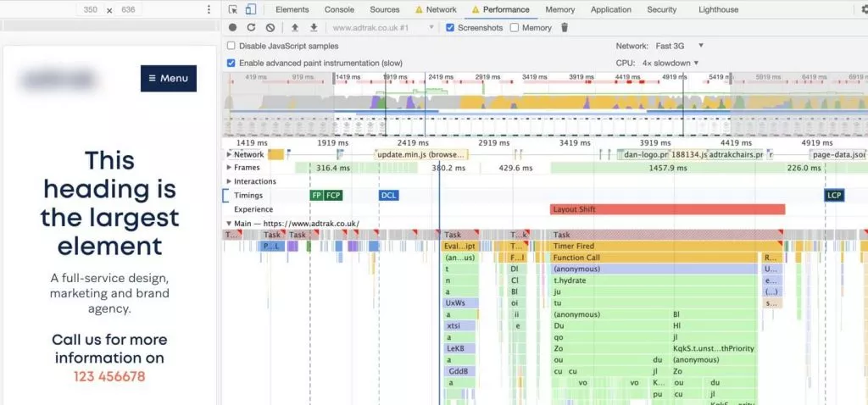The height and width of the screenshot is (405, 868).
Task: Click the Menu button on the webpage
Action: pos(169,78)
